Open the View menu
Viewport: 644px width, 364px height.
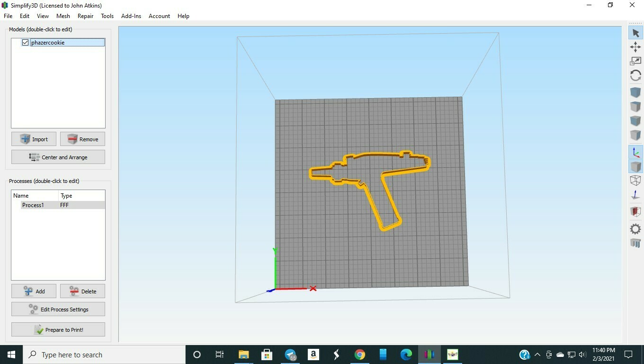43,16
